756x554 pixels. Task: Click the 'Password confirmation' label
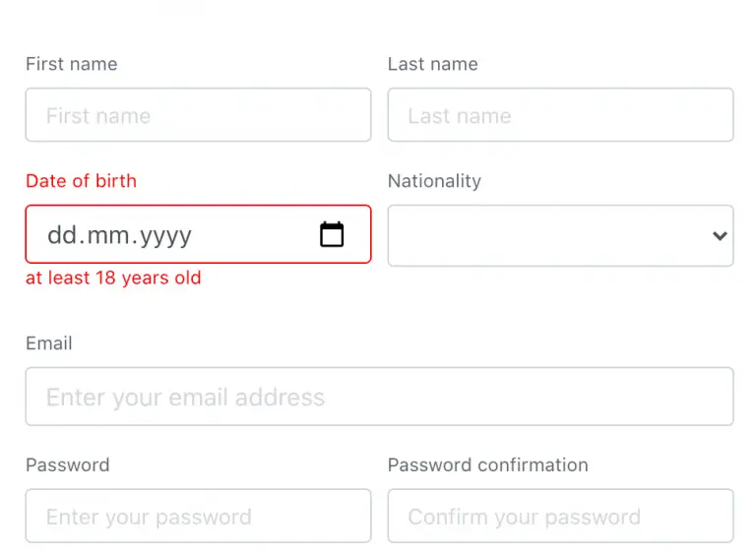coord(488,464)
